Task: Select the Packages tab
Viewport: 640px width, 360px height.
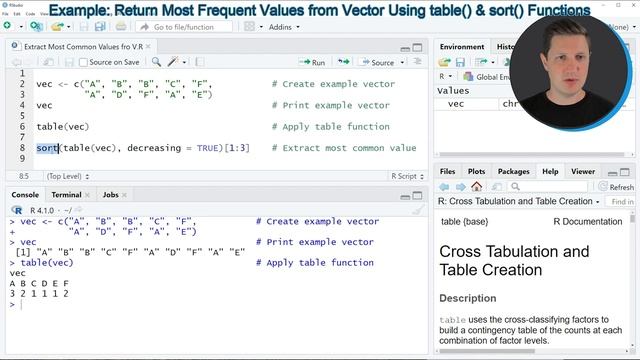Action: 513,171
